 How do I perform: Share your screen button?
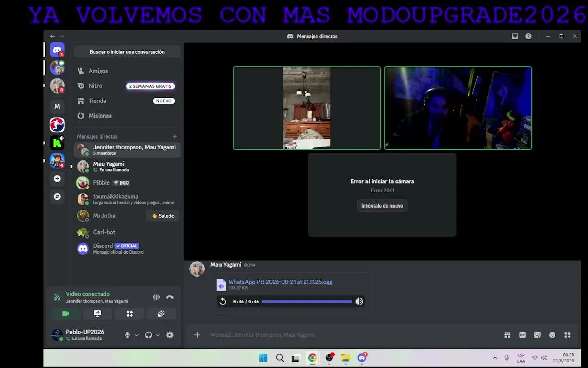click(97, 313)
